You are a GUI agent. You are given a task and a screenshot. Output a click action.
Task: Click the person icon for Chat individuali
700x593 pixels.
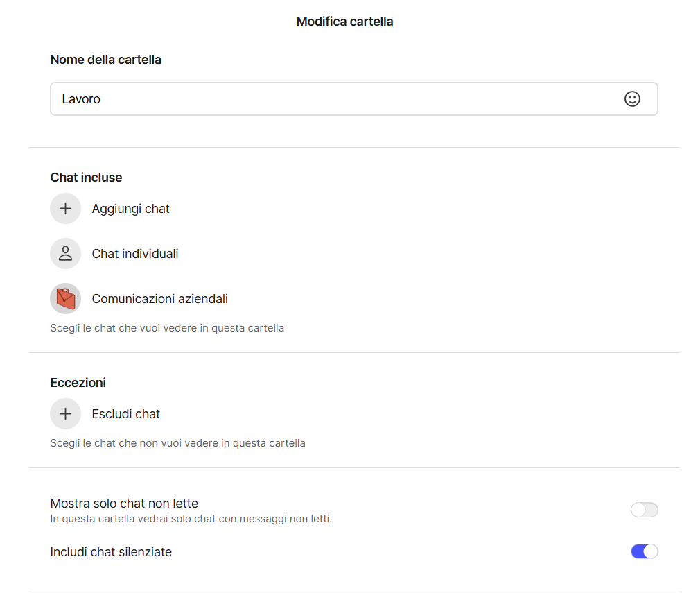[x=66, y=254]
